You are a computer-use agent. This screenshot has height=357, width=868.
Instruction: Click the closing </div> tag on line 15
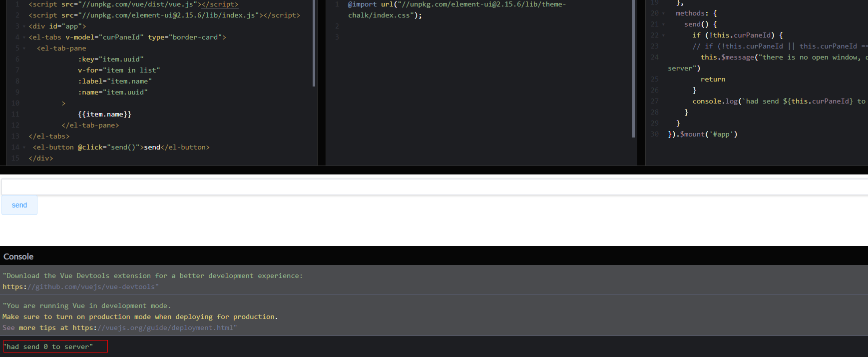[x=41, y=158]
